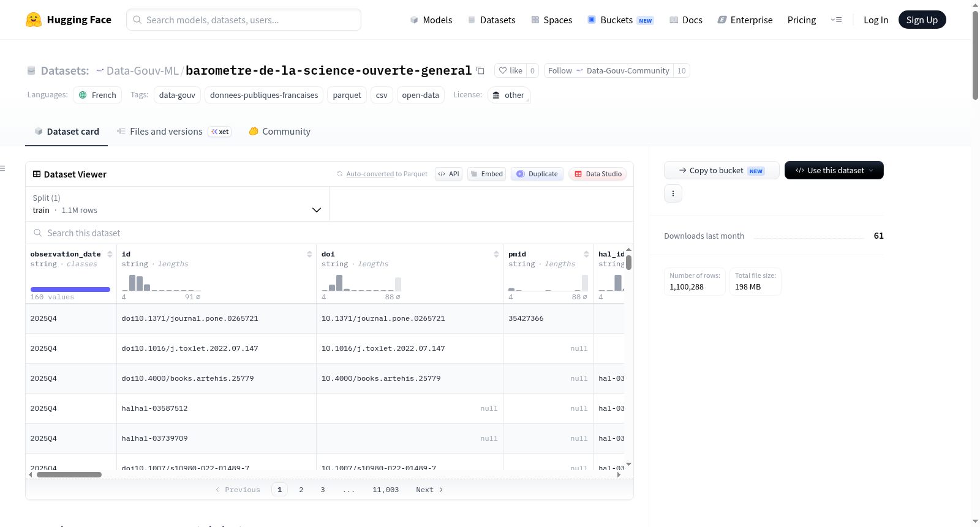Image resolution: width=980 pixels, height=527 pixels.
Task: Open the Embed viewer option
Action: click(486, 174)
